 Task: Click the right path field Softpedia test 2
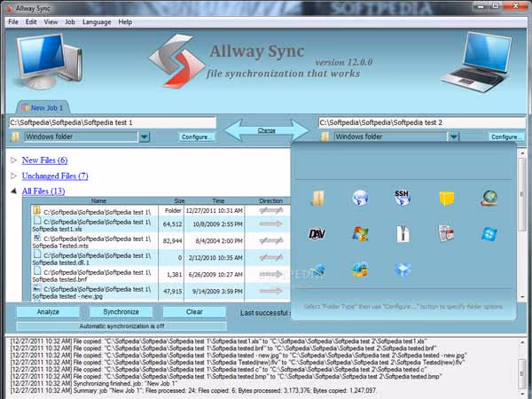click(422, 122)
